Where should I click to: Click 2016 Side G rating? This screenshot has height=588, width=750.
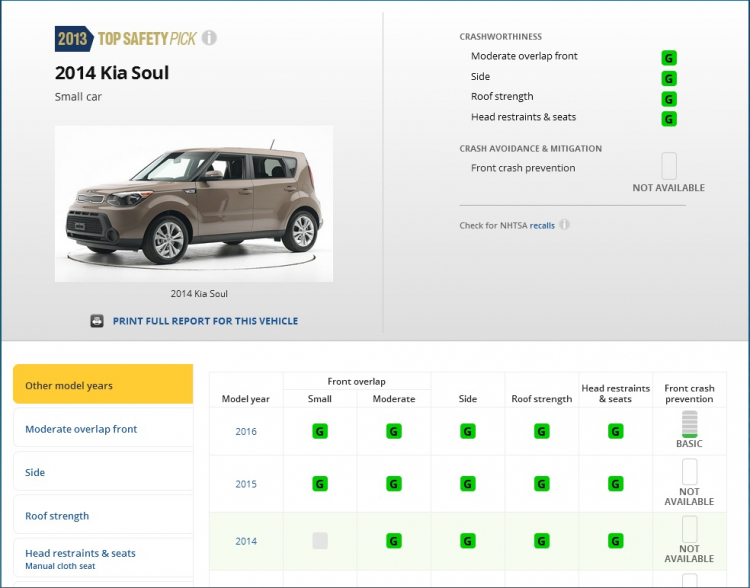pos(468,431)
